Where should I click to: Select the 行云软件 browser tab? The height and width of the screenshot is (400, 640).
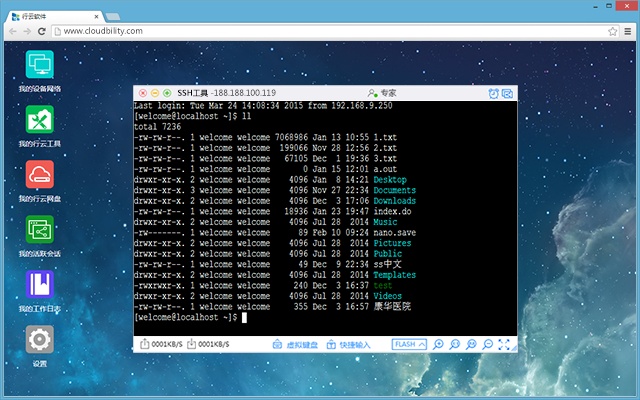[x=54, y=16]
